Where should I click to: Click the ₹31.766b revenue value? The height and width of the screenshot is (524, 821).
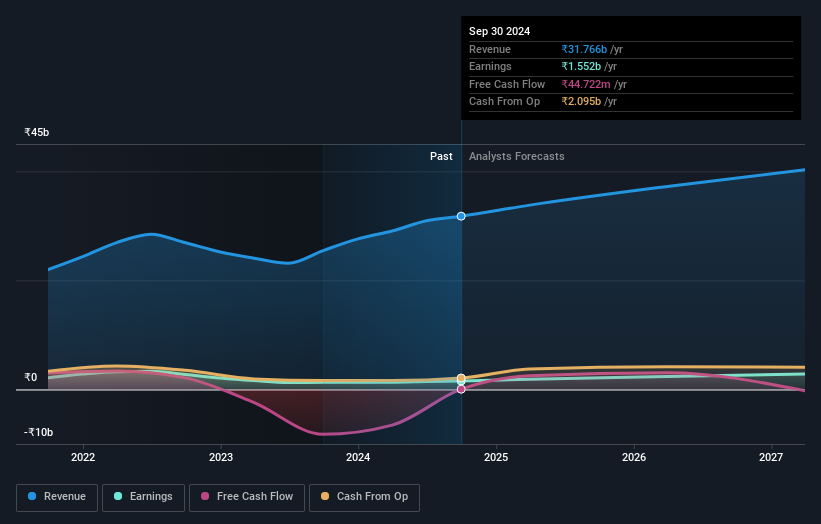tap(584, 49)
